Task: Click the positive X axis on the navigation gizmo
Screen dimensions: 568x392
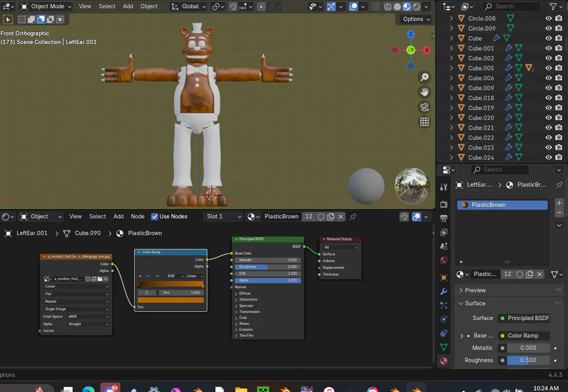Action: pyautogui.click(x=427, y=50)
